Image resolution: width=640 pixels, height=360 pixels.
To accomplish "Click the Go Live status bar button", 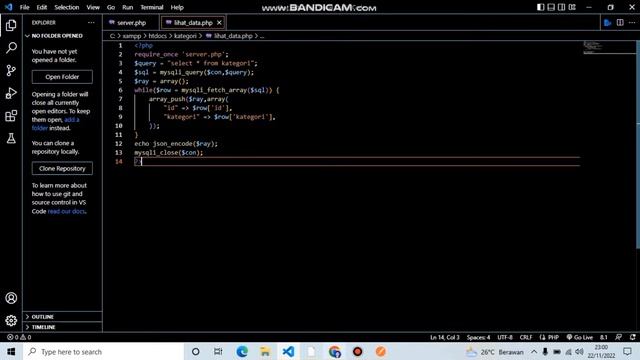I will click(579, 337).
